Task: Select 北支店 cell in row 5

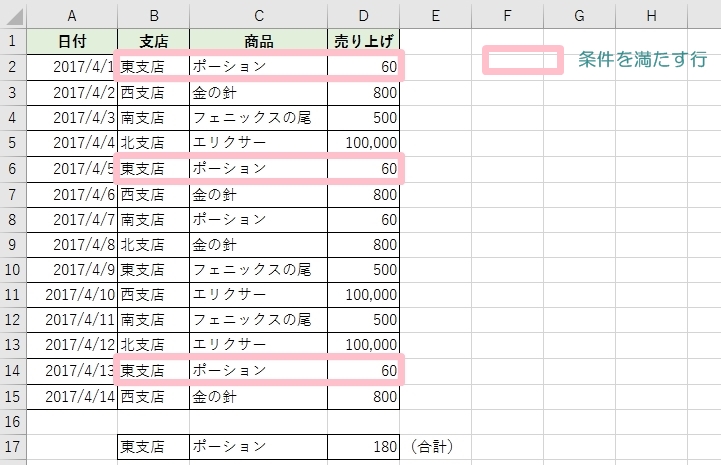Action: click(x=154, y=143)
